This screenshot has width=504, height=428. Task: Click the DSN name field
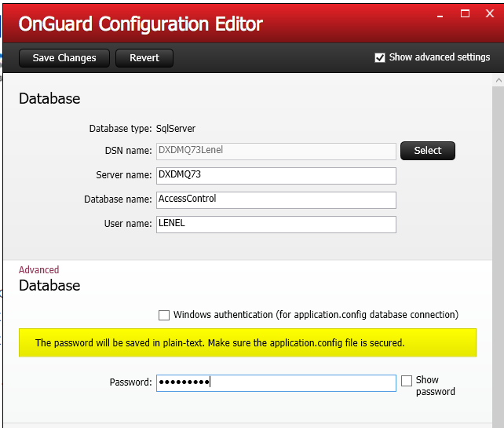tap(276, 152)
